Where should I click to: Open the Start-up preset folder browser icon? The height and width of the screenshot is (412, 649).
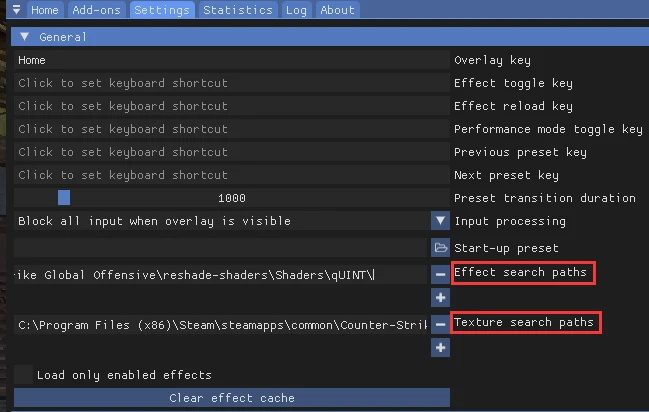pos(440,247)
